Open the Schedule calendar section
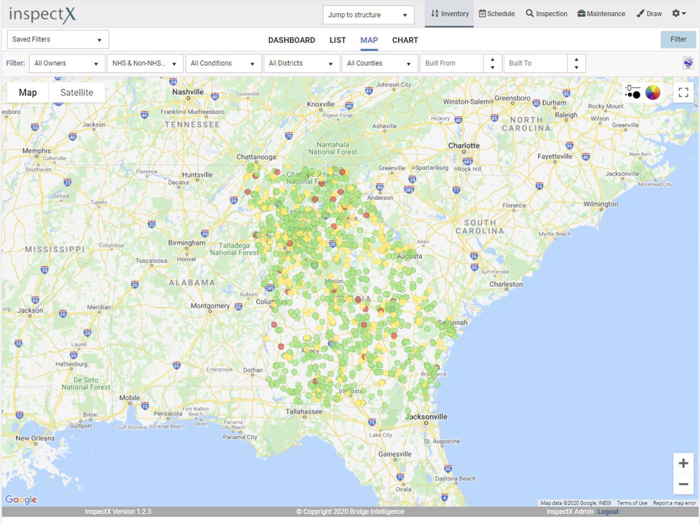700x525 pixels. [x=497, y=14]
